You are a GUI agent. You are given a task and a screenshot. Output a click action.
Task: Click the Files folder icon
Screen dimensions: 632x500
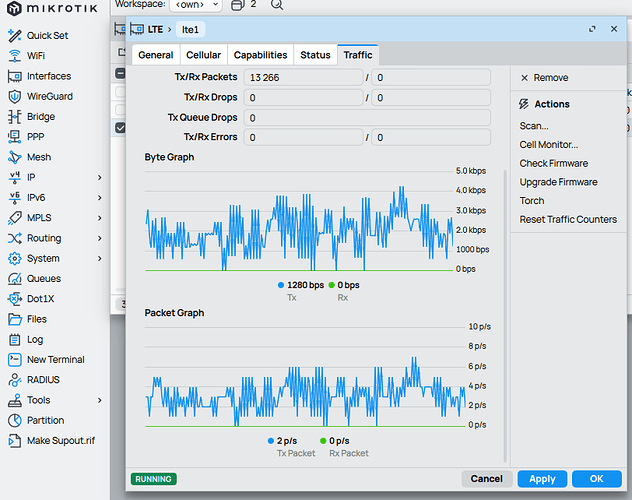[x=15, y=319]
